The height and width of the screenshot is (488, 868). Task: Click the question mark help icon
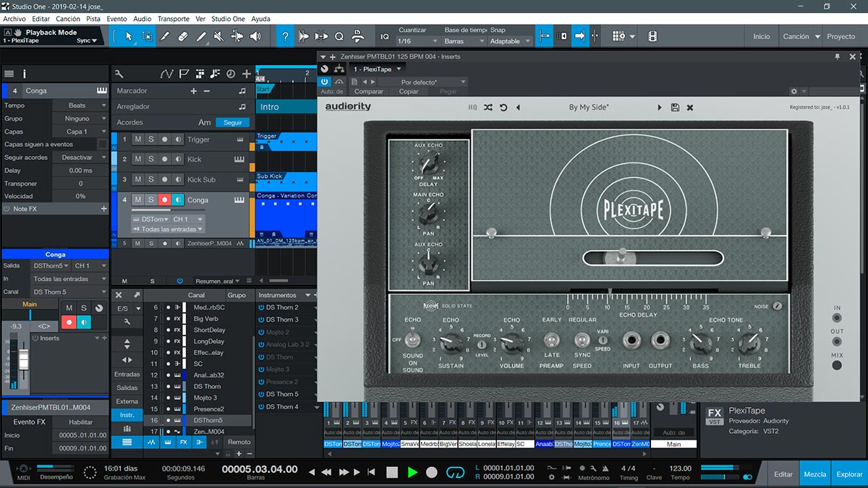286,36
